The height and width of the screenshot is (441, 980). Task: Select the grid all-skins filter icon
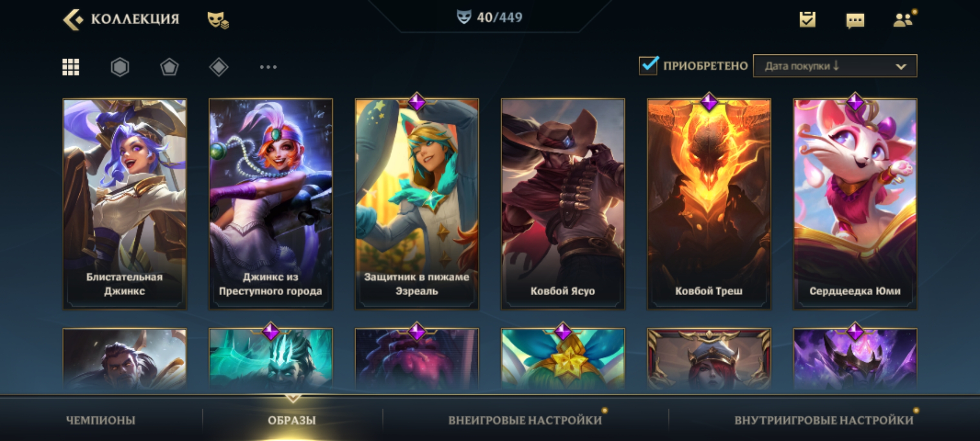pyautogui.click(x=71, y=67)
